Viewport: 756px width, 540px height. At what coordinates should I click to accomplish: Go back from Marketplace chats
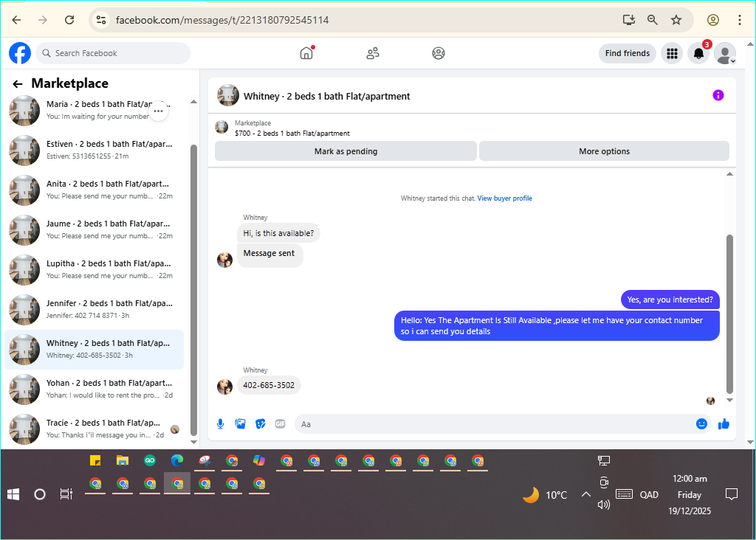[x=18, y=84]
